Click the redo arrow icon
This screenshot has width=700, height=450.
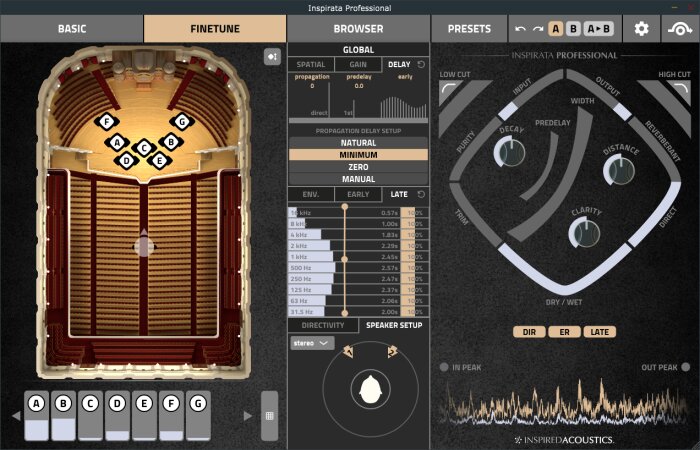click(x=538, y=29)
